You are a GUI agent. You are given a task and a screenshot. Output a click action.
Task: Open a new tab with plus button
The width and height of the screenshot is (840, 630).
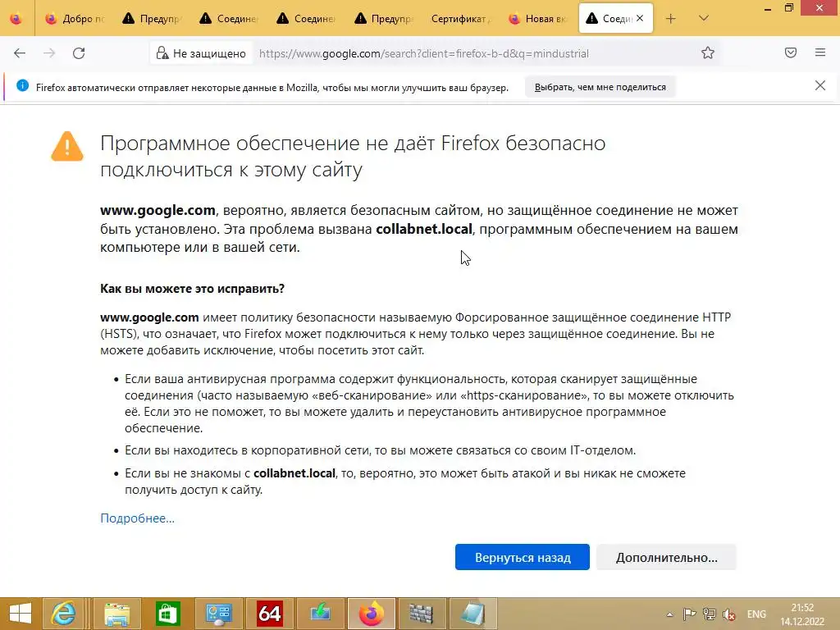(x=671, y=19)
